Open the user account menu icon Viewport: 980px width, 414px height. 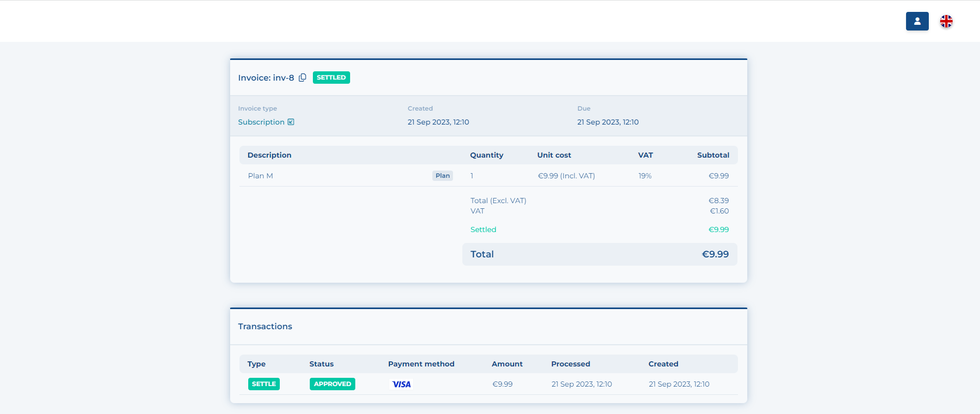tap(917, 21)
